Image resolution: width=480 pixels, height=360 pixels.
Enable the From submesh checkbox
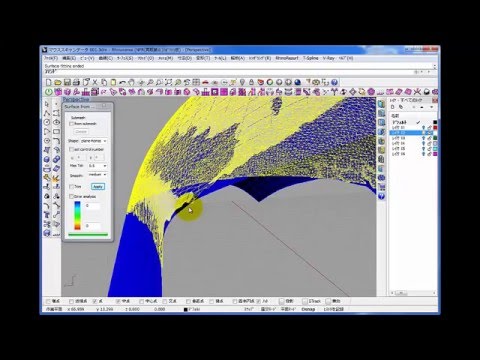[71, 124]
